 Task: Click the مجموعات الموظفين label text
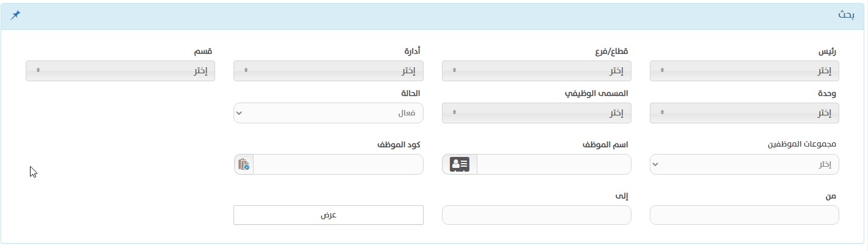(802, 145)
